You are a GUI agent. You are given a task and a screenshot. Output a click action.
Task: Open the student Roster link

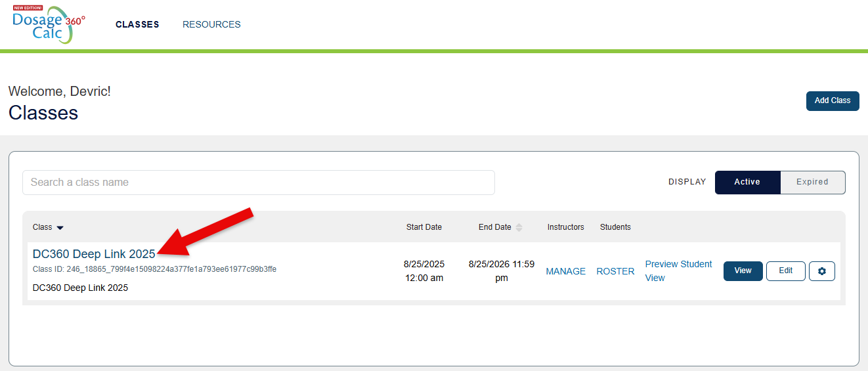[615, 271]
